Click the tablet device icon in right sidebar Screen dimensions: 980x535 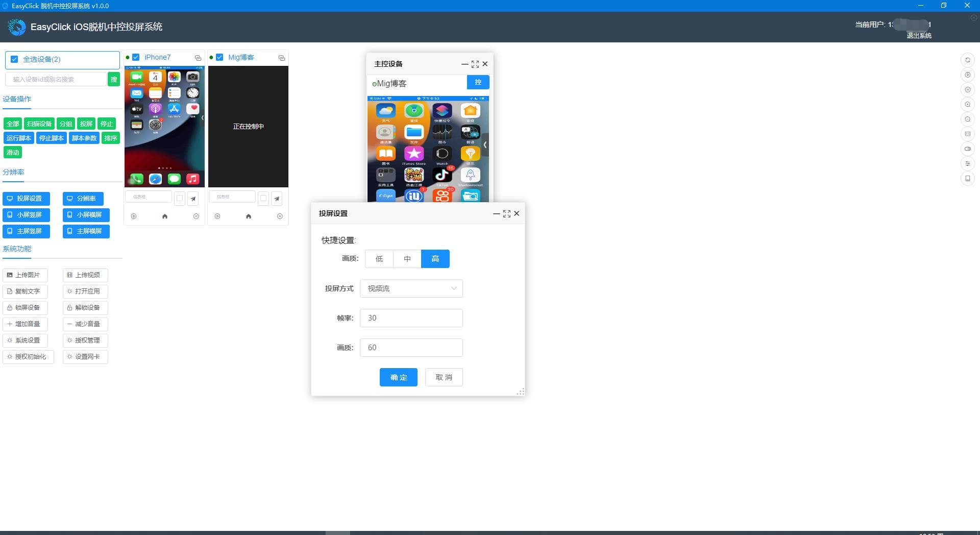point(967,179)
